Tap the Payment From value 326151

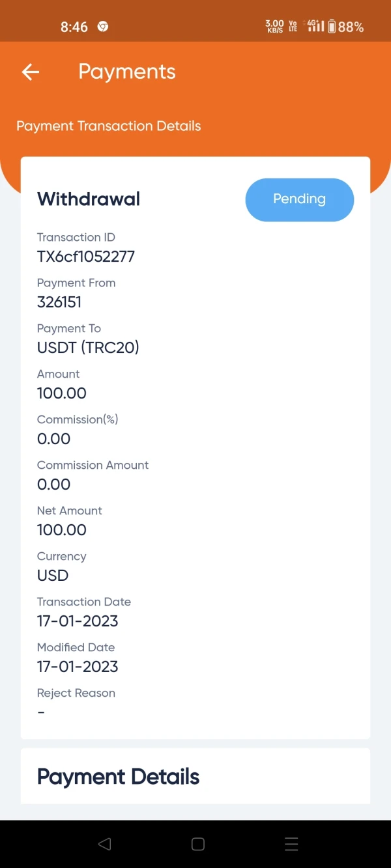(x=59, y=302)
